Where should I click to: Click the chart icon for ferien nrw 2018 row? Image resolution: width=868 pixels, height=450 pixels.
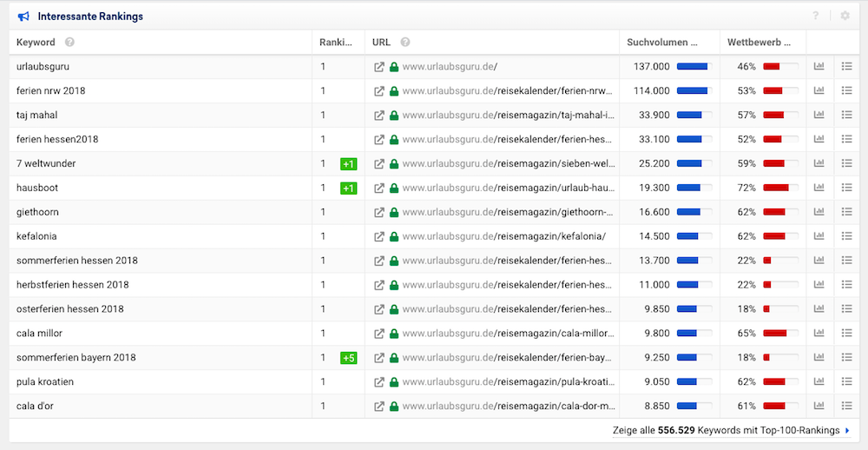[x=819, y=90]
